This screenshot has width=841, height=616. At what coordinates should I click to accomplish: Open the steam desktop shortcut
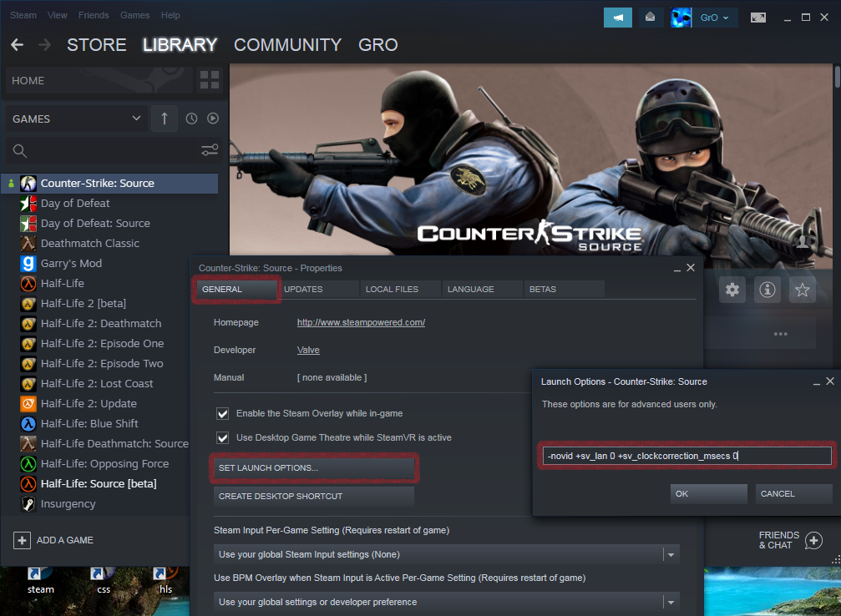(x=40, y=581)
